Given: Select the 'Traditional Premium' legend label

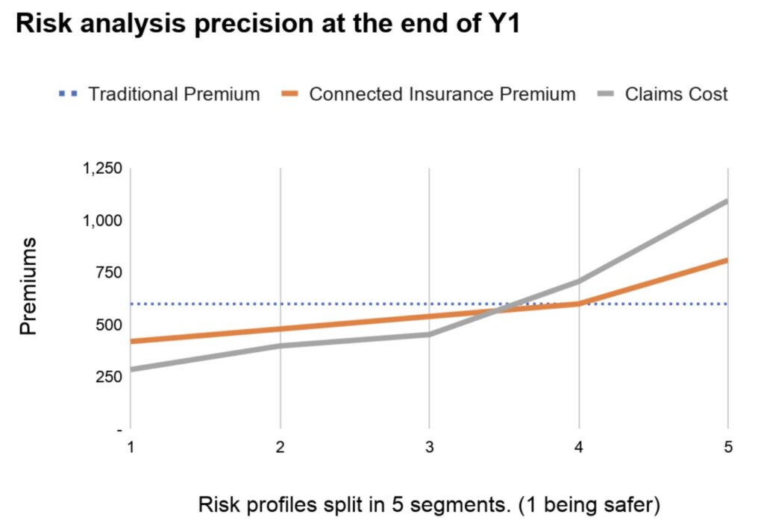Looking at the screenshot, I should 174,95.
